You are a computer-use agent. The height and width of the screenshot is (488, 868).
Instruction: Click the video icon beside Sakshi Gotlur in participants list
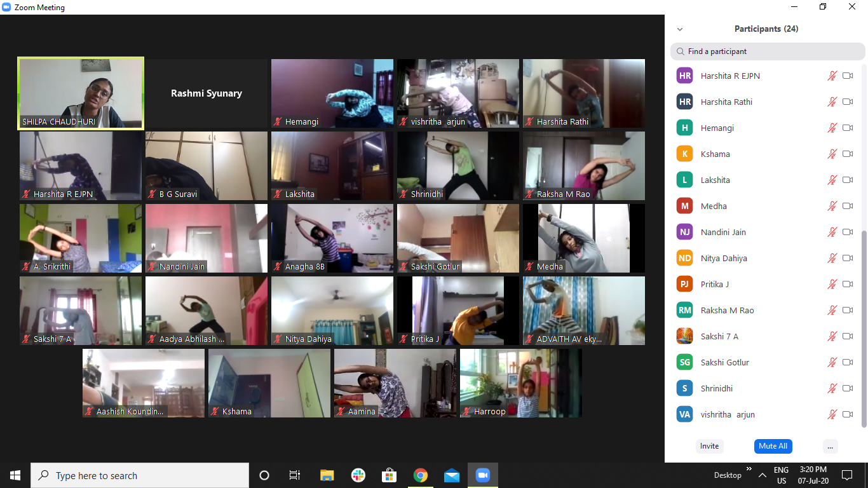pos(848,362)
